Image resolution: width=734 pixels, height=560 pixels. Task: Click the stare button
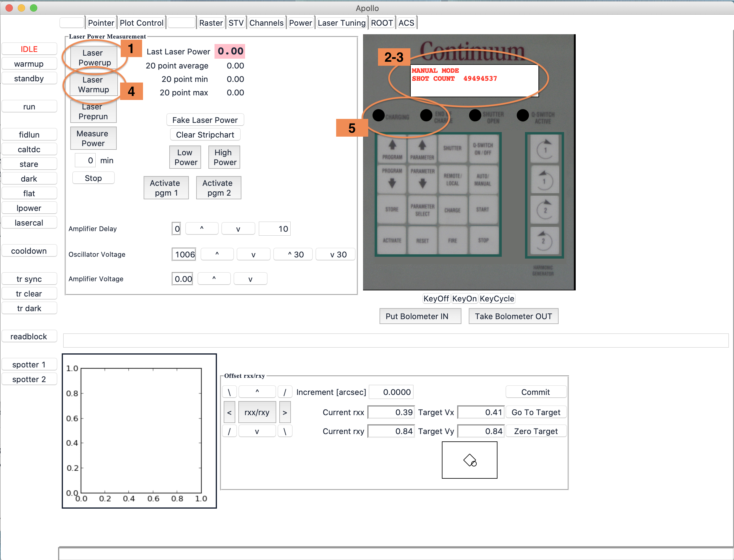pyautogui.click(x=29, y=164)
